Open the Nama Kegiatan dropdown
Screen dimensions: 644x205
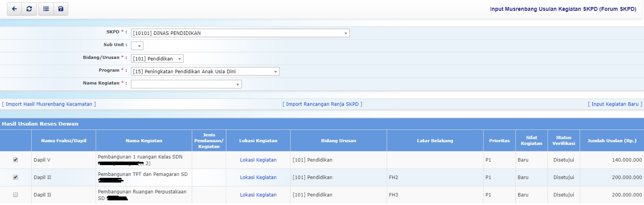[186, 84]
